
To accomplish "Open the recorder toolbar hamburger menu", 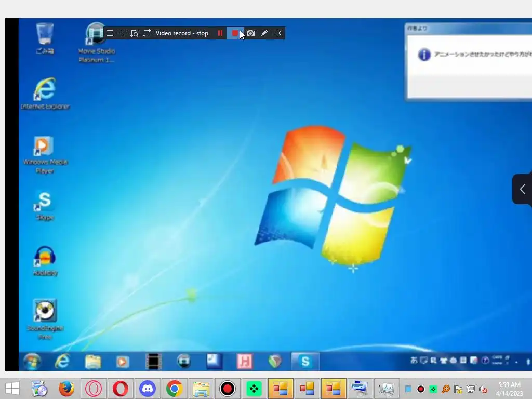I will [x=110, y=33].
